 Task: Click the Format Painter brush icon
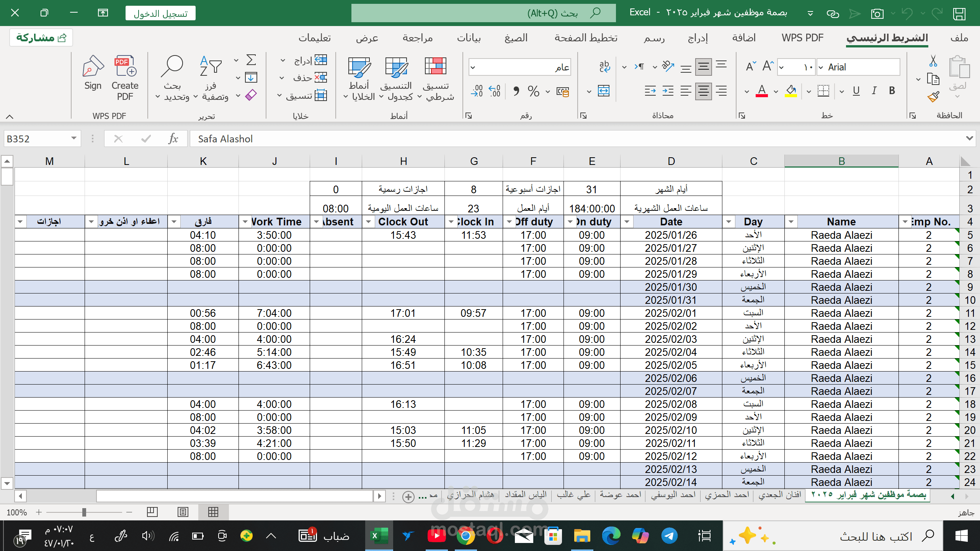tap(933, 97)
